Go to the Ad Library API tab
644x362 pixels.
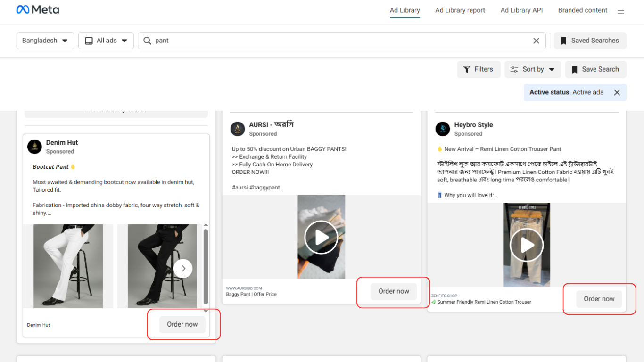521,10
